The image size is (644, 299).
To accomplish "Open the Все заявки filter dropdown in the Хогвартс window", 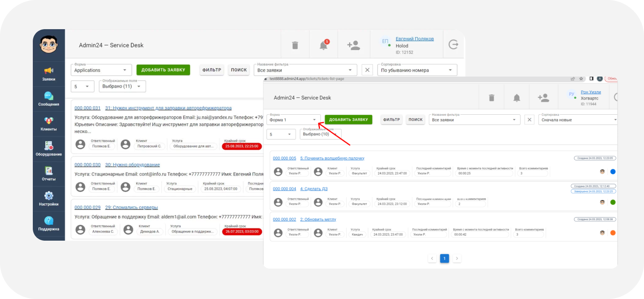I will [474, 120].
